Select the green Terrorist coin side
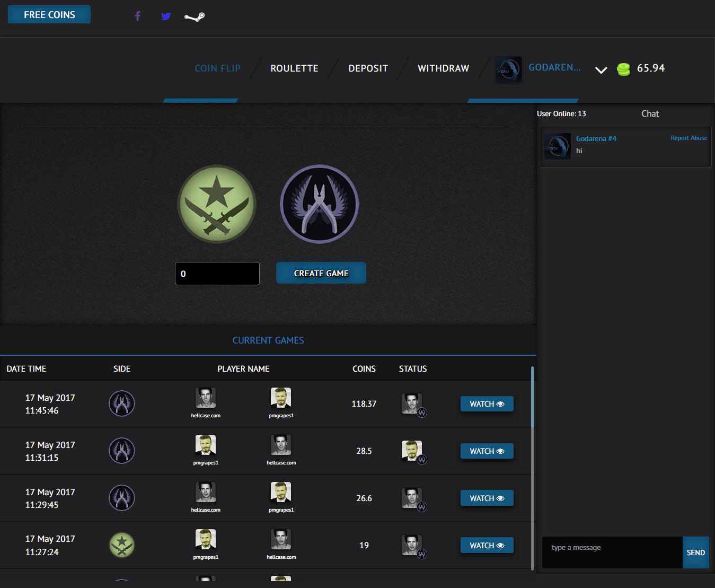Image resolution: width=715 pixels, height=588 pixels. 217,204
